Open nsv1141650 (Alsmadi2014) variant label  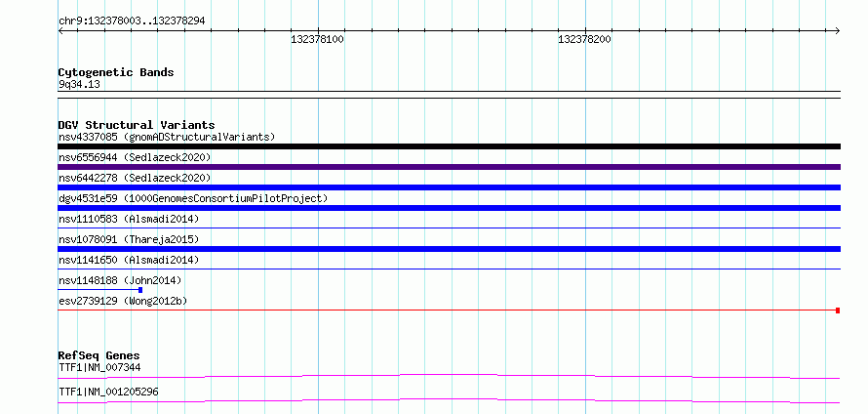click(129, 260)
